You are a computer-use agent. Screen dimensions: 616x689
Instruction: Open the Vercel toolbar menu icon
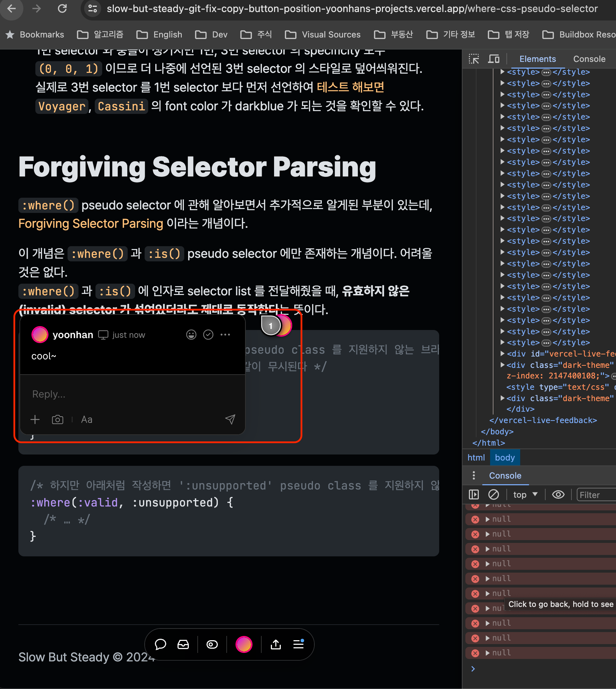pos(298,644)
